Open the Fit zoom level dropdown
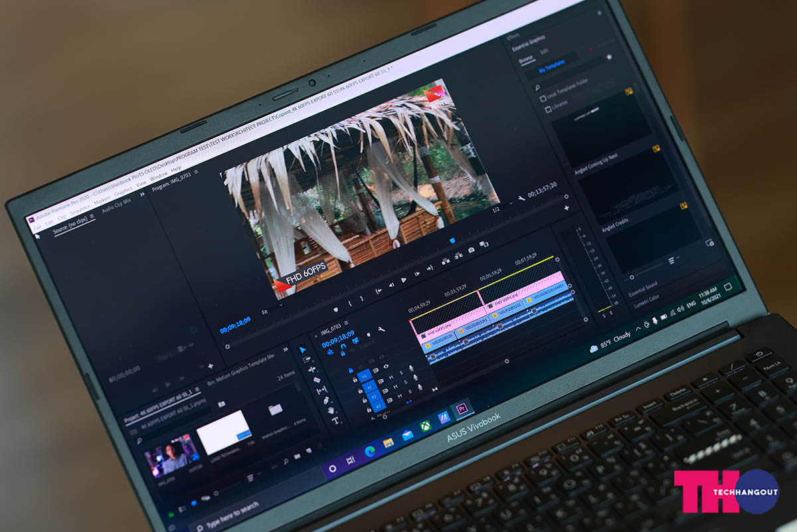The image size is (797, 532). pos(272,310)
